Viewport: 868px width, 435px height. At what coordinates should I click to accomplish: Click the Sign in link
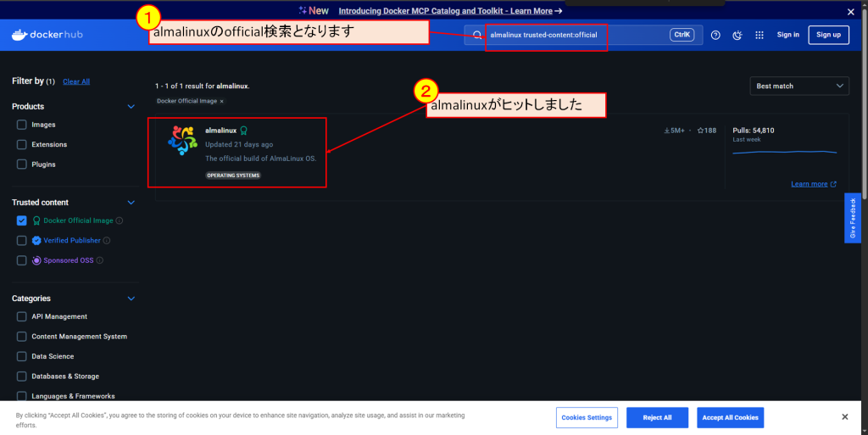point(787,35)
